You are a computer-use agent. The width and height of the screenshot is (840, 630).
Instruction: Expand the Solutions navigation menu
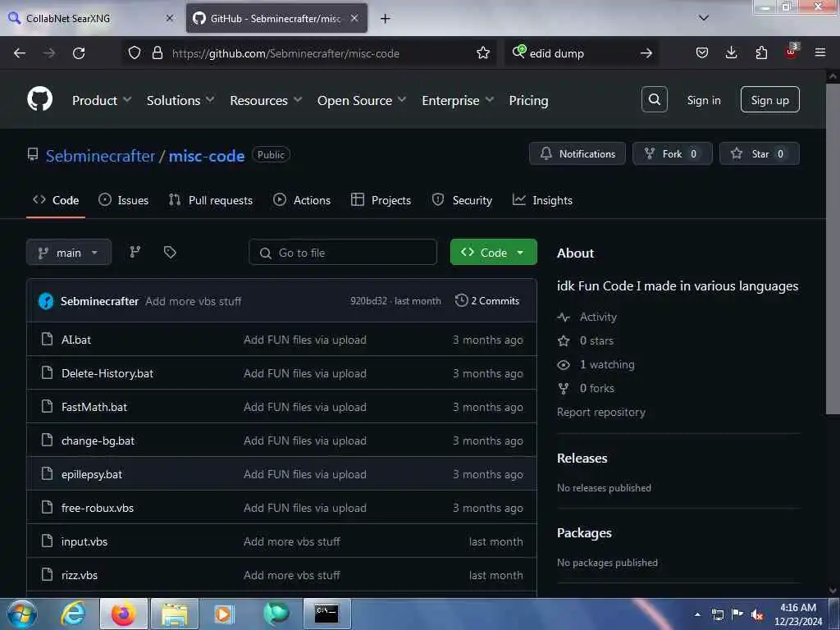180,100
